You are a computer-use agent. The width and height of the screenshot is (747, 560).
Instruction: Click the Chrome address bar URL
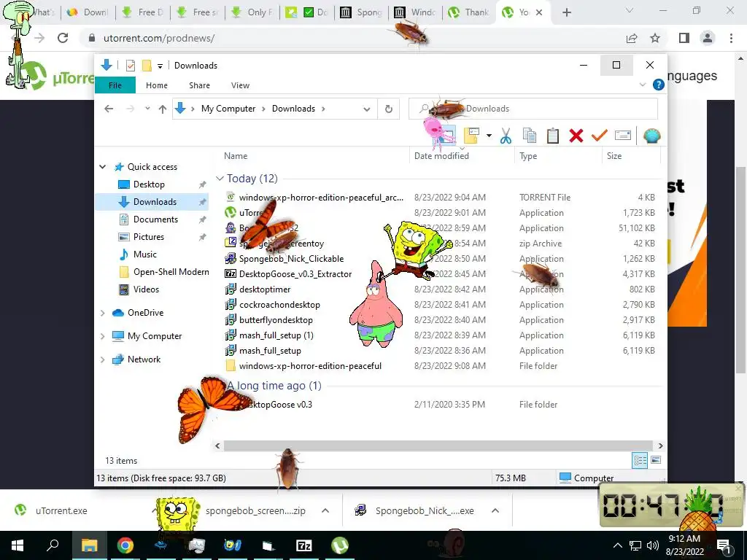coord(158,38)
